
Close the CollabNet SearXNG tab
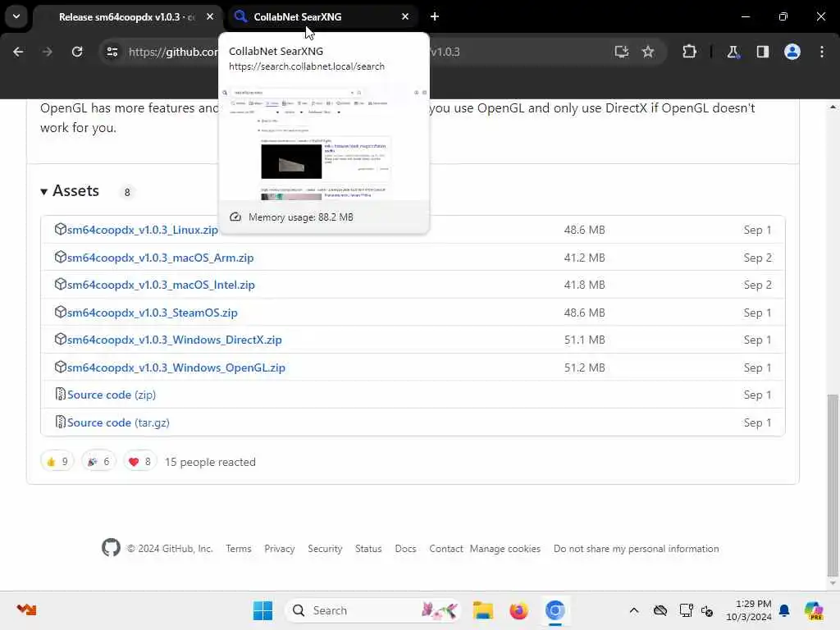[x=405, y=16]
